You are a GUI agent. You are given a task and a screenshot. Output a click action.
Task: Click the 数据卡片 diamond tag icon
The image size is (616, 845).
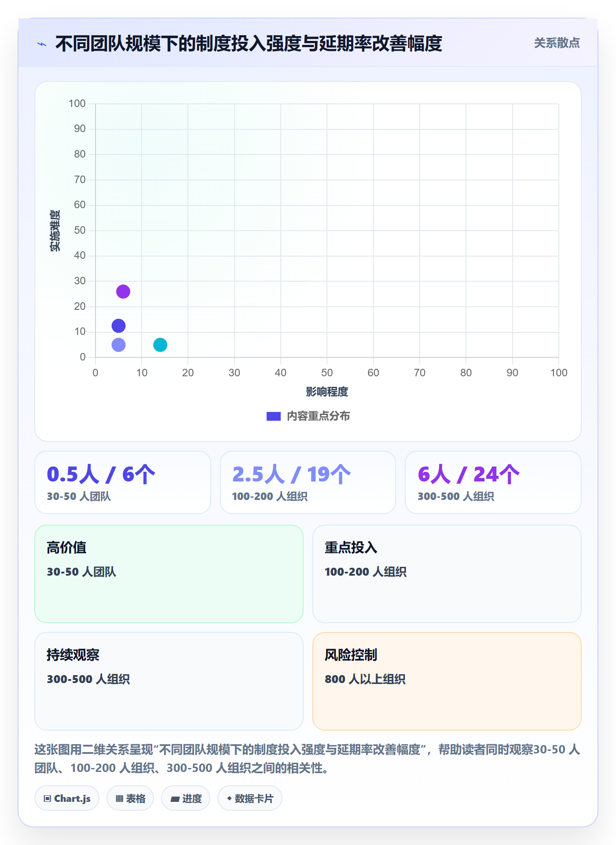tap(229, 798)
